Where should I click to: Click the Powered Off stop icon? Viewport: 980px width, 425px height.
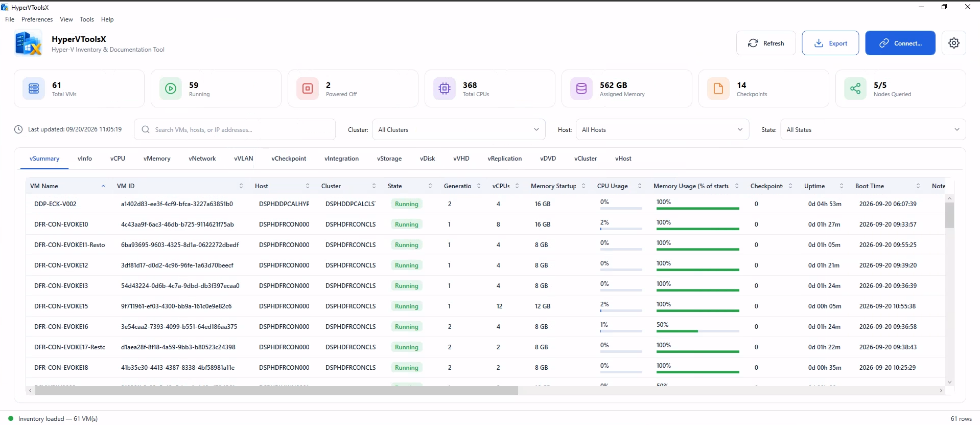(308, 88)
